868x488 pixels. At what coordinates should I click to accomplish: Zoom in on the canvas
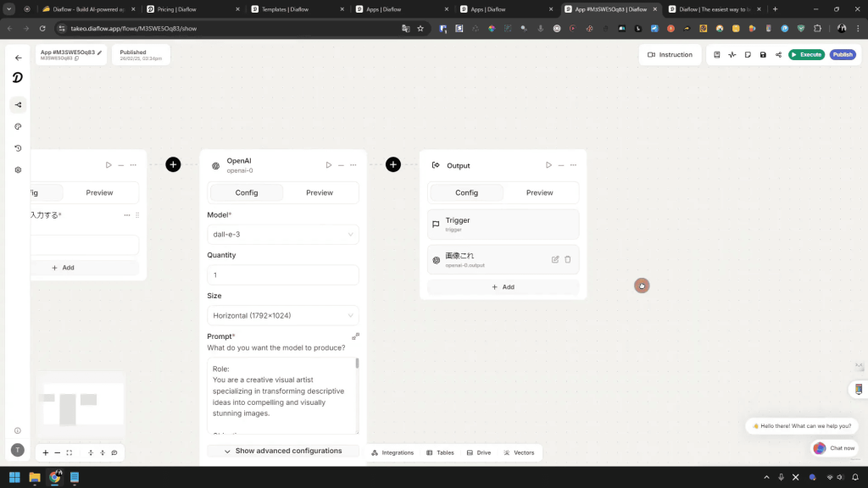[x=46, y=452]
